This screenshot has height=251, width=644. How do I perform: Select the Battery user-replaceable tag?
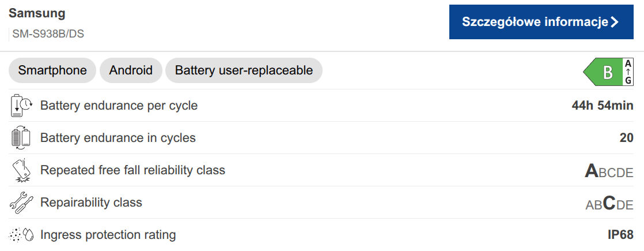(x=244, y=70)
